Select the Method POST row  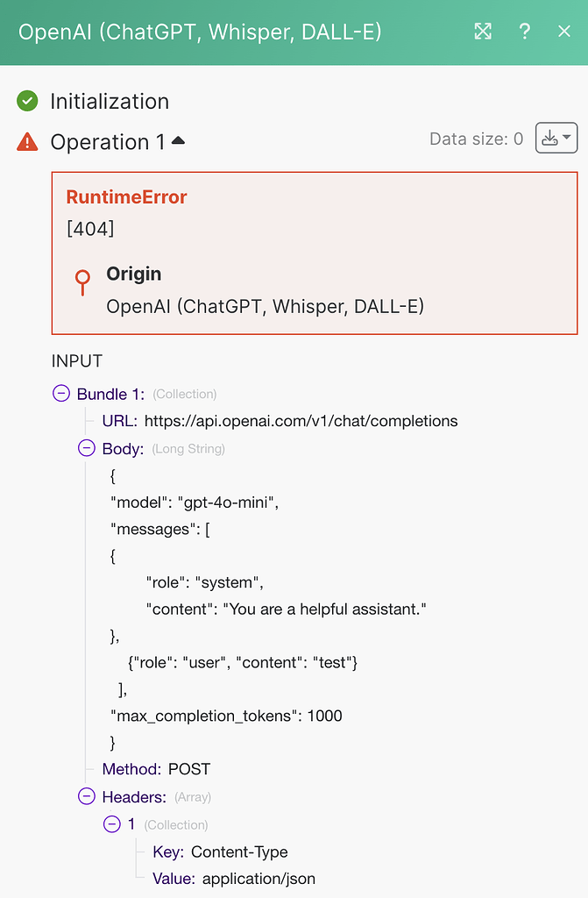pos(156,769)
